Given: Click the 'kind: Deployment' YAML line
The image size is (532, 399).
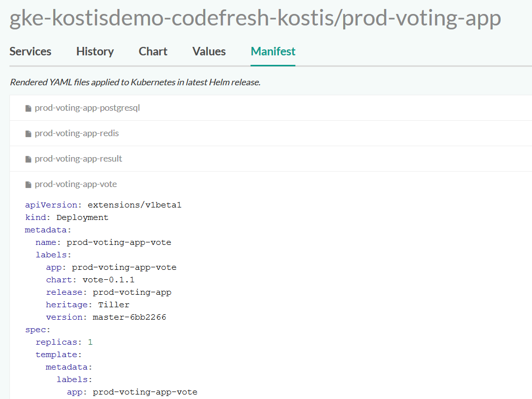Looking at the screenshot, I should (67, 217).
